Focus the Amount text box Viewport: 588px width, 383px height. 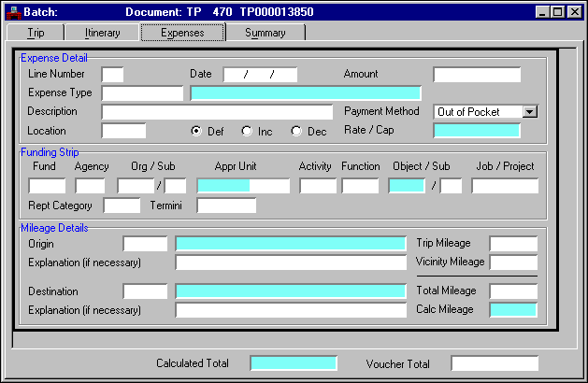(477, 75)
